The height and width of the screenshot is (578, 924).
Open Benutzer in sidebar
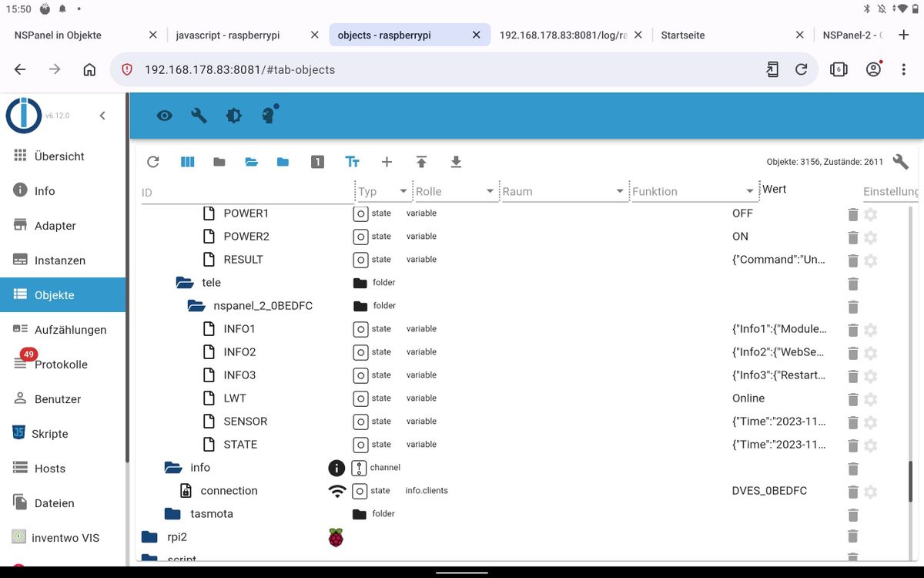pyautogui.click(x=62, y=398)
